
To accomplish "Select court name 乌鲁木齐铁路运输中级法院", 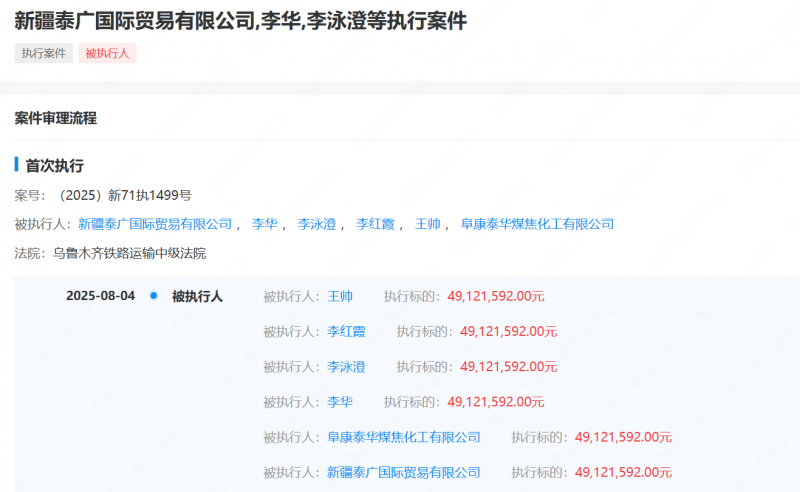I will click(130, 254).
